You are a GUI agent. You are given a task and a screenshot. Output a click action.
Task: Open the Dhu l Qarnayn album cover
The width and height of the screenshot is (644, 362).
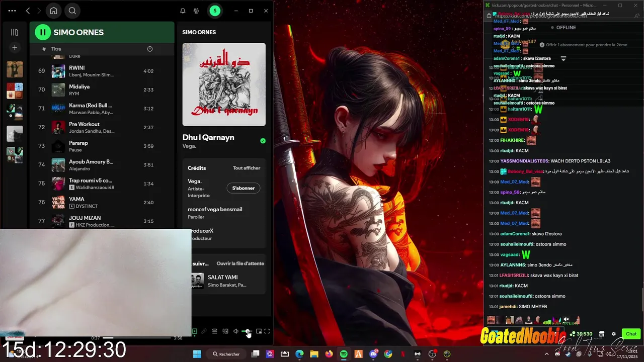click(224, 84)
